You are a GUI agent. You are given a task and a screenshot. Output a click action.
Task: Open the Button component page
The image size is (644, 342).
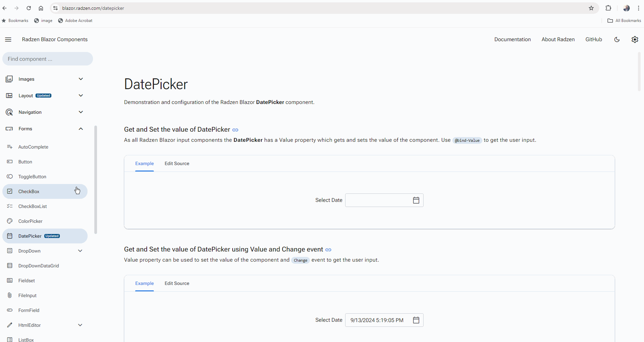[x=45, y=162]
